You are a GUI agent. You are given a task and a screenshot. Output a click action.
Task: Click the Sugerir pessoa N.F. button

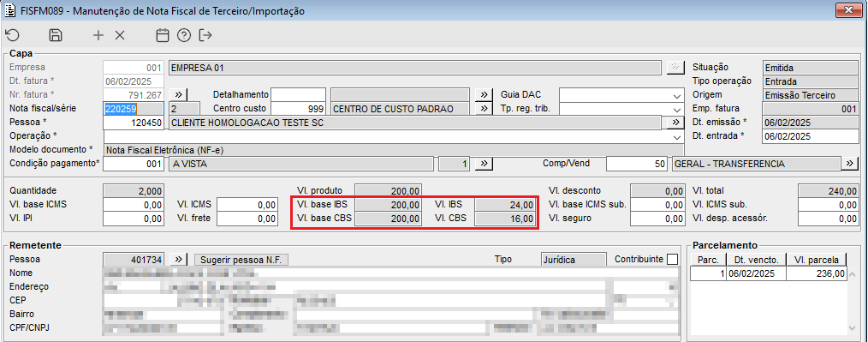tap(241, 260)
